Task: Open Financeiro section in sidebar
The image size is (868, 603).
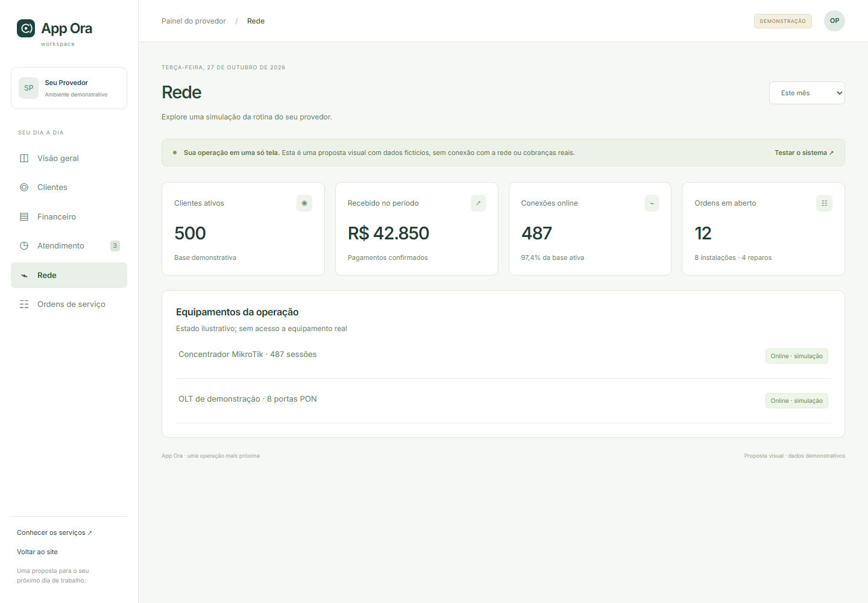Action: [x=69, y=216]
